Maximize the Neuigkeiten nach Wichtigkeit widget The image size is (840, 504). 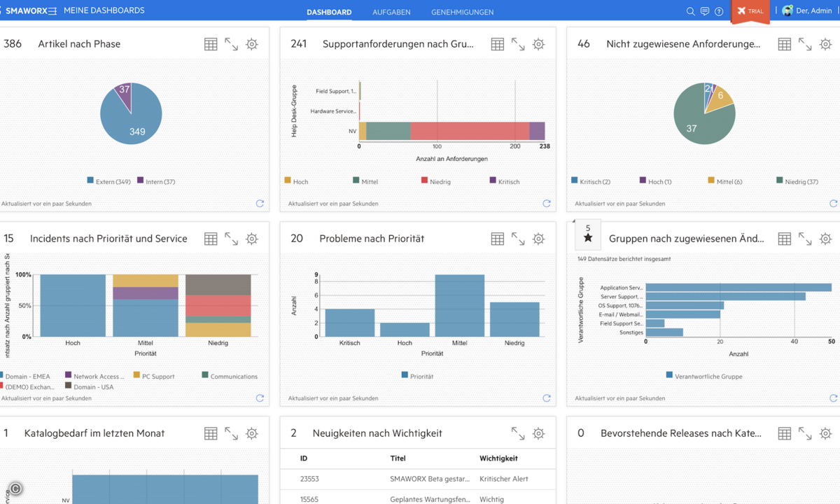pos(518,433)
